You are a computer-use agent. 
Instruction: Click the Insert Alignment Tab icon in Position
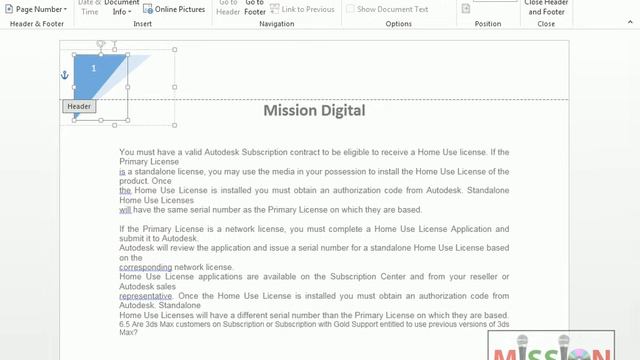(x=466, y=9)
